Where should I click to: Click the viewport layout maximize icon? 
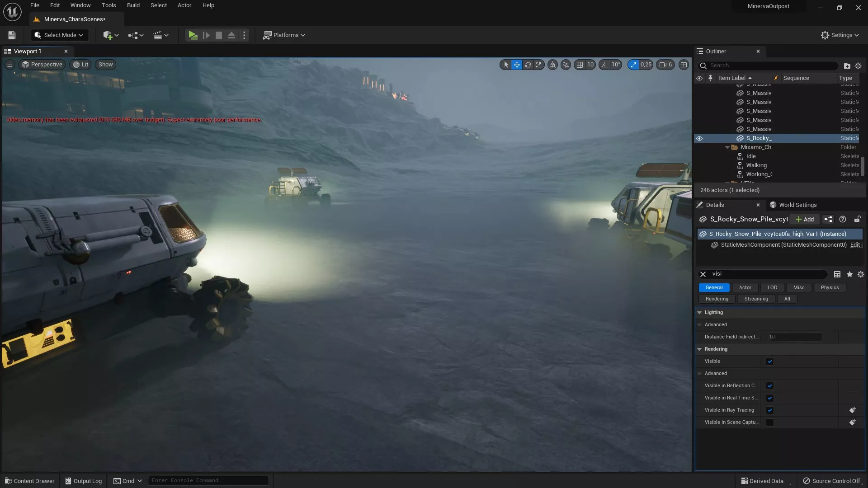click(684, 65)
